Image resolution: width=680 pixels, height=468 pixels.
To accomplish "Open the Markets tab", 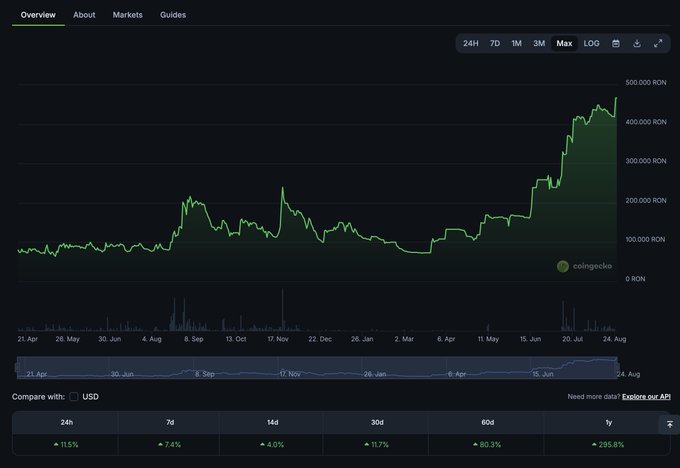I will click(128, 15).
